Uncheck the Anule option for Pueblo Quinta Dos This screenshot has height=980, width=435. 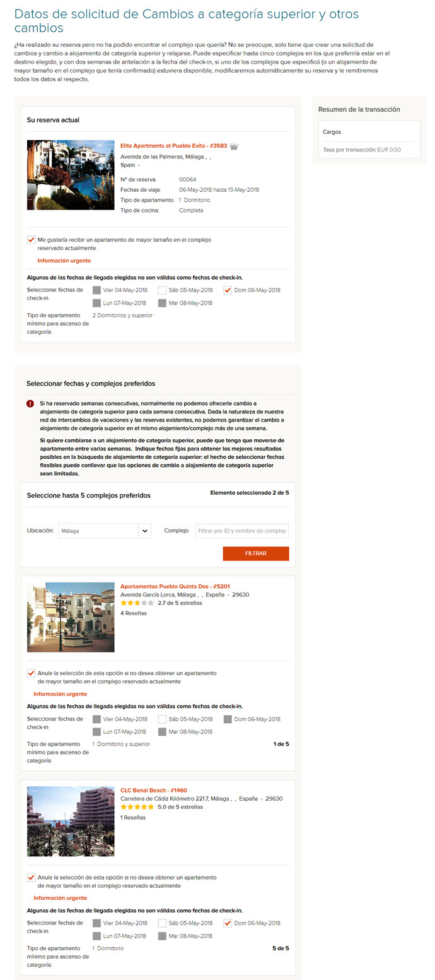(x=31, y=673)
